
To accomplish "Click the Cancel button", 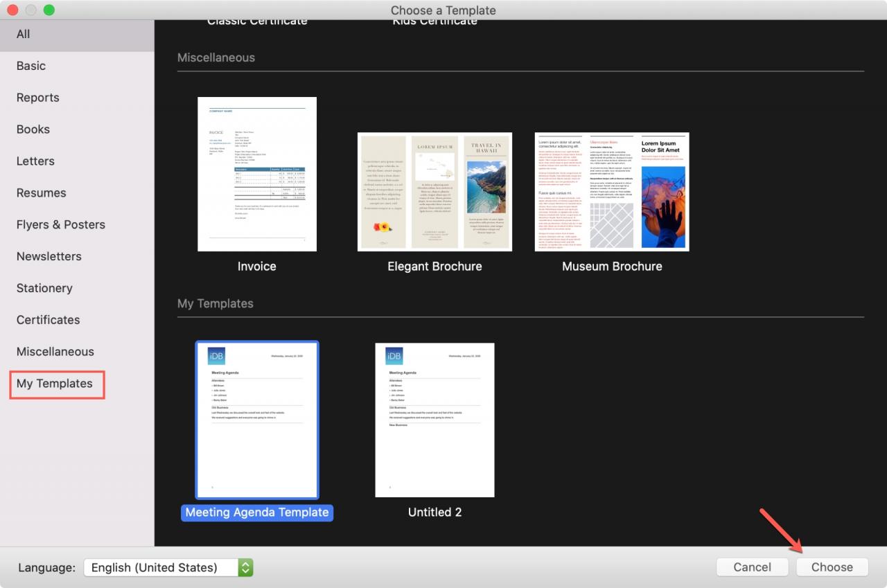I will point(752,567).
